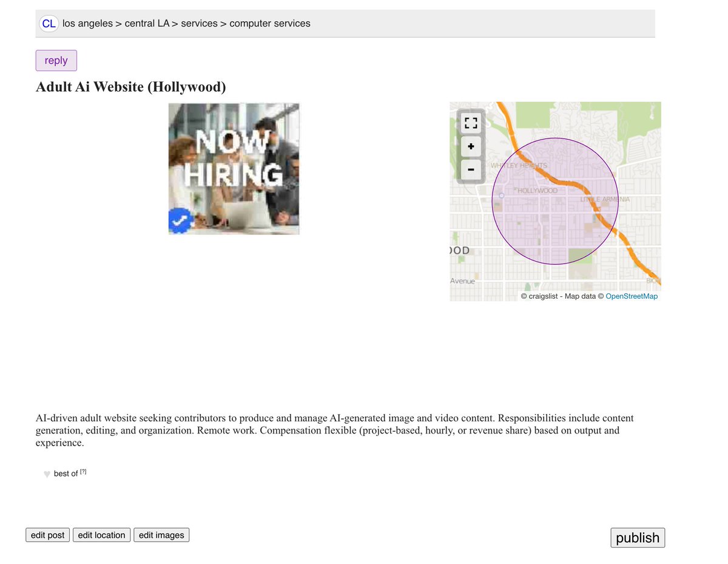Click the posting title Adult Ai Website
The height and width of the screenshot is (564, 728).
click(x=131, y=87)
